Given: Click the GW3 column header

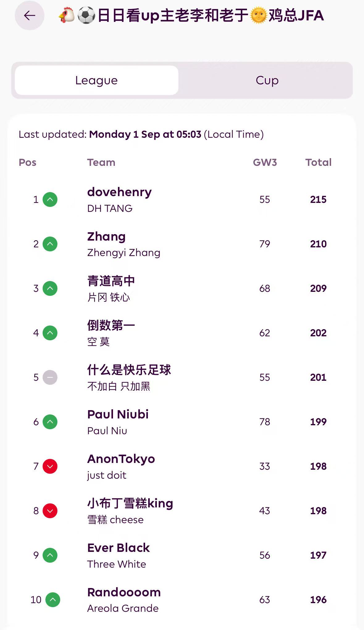Looking at the screenshot, I should (x=265, y=162).
